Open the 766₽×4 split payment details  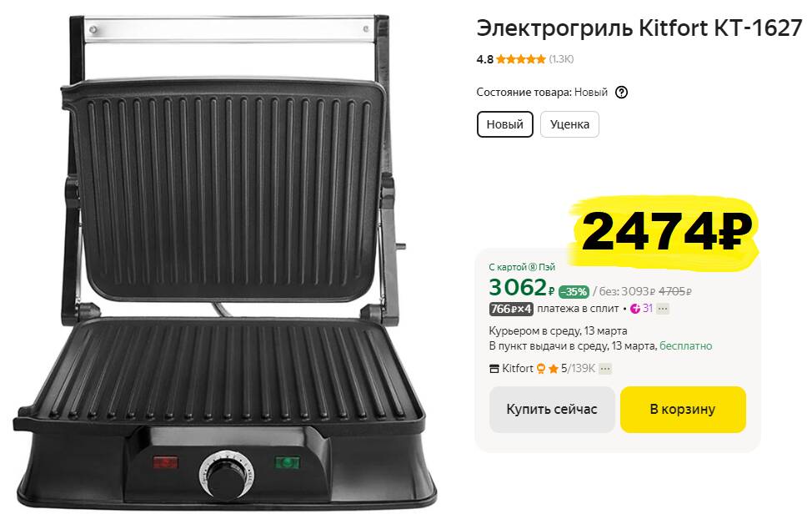511,309
